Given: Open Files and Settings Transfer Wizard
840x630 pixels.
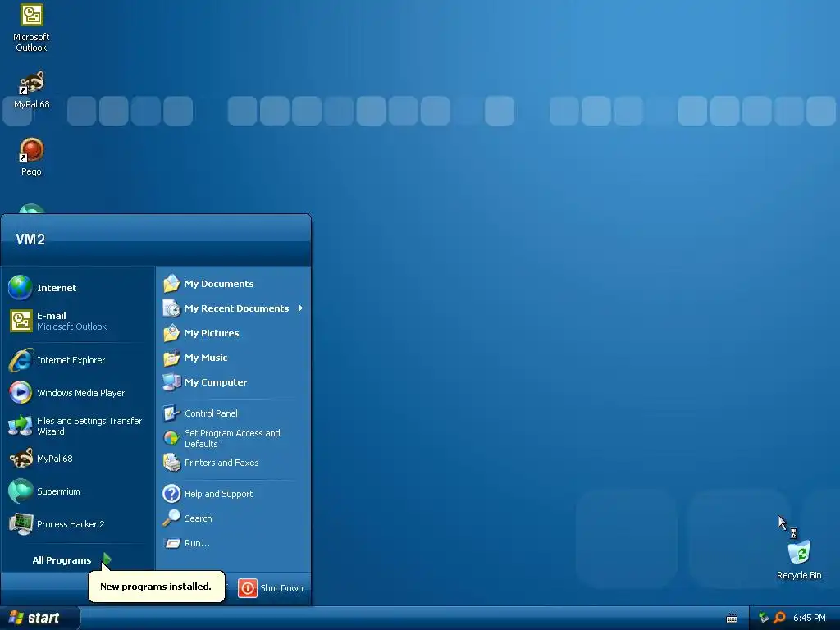Looking at the screenshot, I should (79, 426).
